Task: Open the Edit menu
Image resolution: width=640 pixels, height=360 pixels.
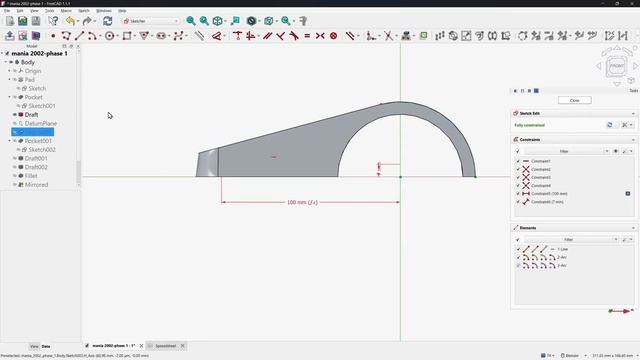Action: [20, 11]
